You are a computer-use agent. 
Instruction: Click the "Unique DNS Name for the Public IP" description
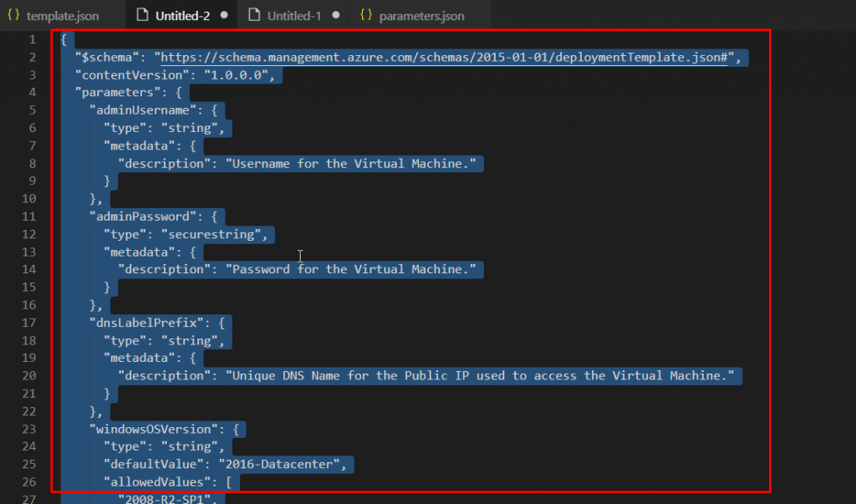(480, 375)
